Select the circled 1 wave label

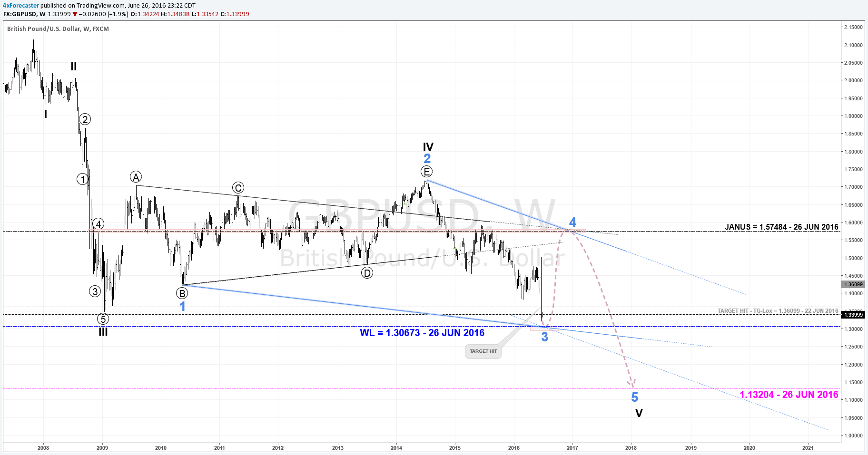83,179
